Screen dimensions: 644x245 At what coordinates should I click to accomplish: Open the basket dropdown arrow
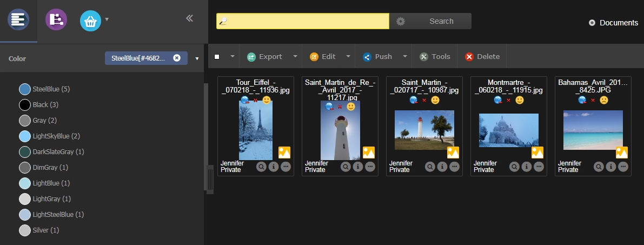107,19
